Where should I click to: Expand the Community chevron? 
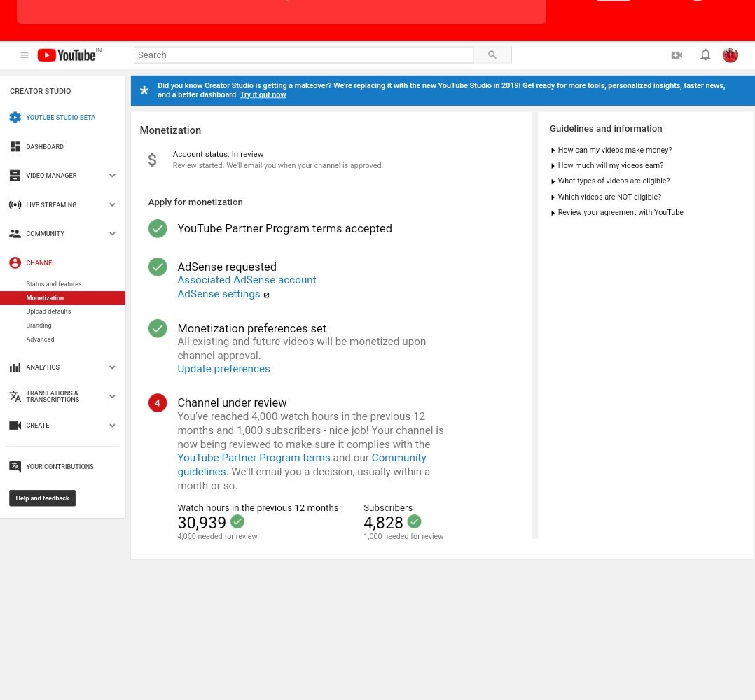(112, 234)
